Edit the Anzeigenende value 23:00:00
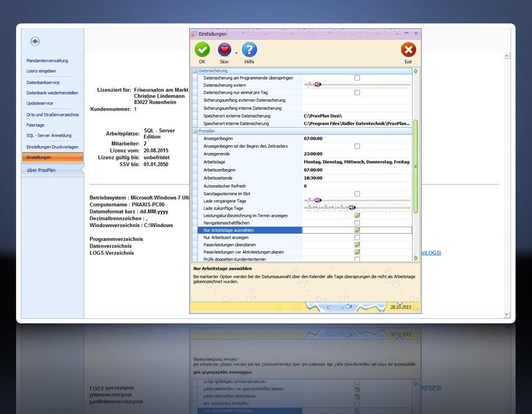The width and height of the screenshot is (532, 414). (x=357, y=154)
